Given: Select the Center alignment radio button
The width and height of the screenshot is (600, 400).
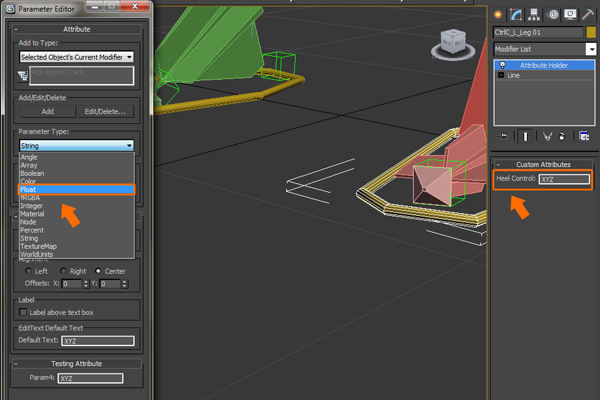Looking at the screenshot, I should pos(98,271).
